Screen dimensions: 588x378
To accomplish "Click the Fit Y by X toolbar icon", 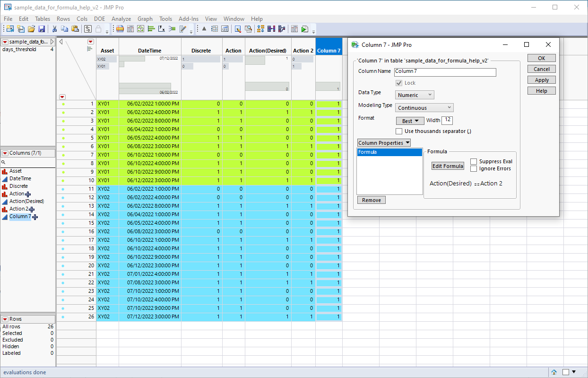I will [162, 29].
